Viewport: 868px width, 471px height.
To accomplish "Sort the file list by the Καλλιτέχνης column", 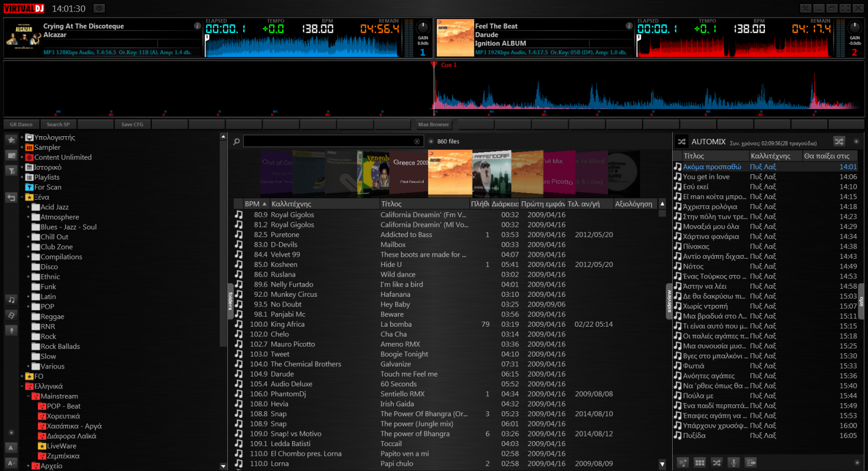I will pyautogui.click(x=324, y=204).
